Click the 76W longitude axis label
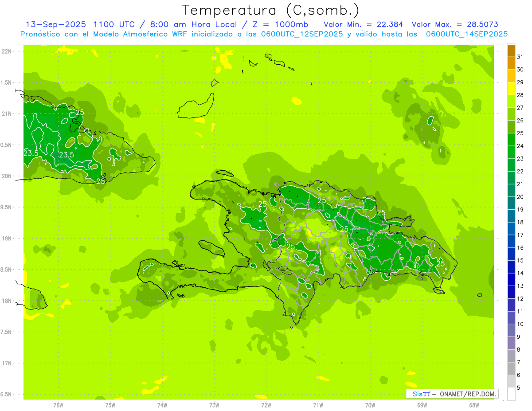This screenshot has height=411, width=532. (x=58, y=405)
